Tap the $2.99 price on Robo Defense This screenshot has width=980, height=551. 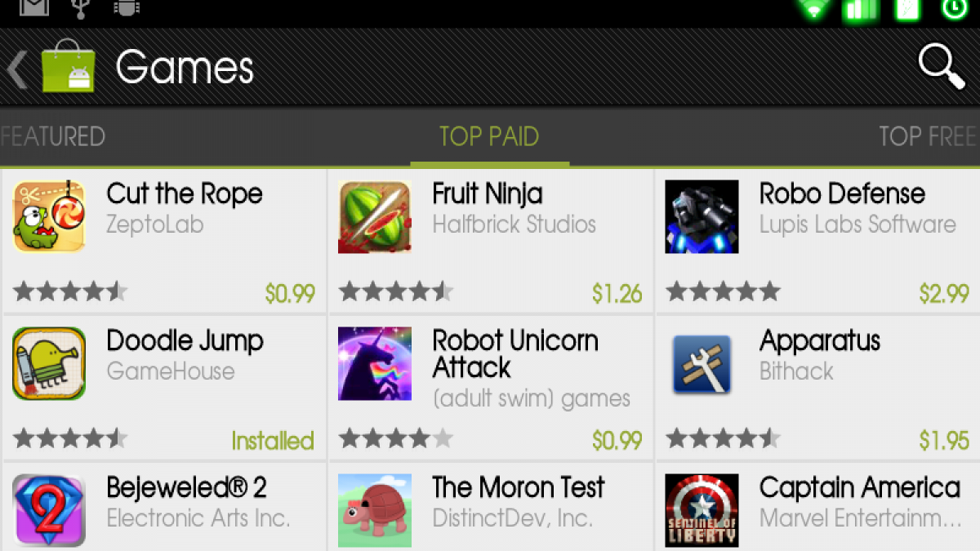coord(944,293)
